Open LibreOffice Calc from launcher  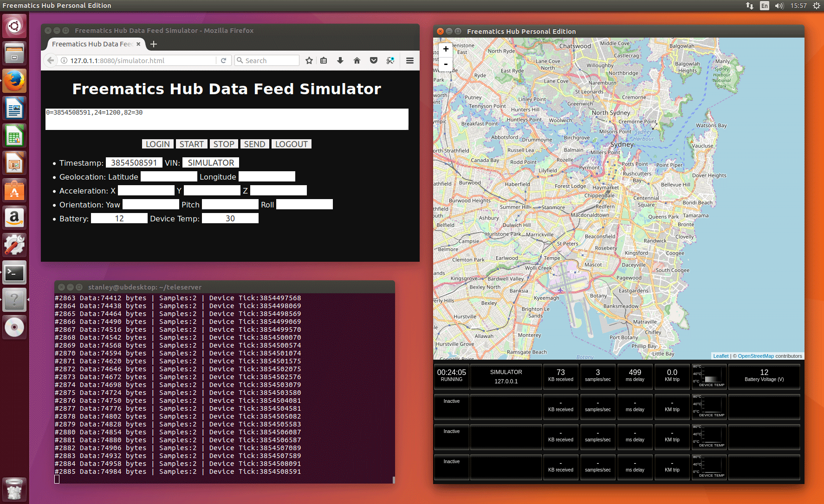click(14, 136)
